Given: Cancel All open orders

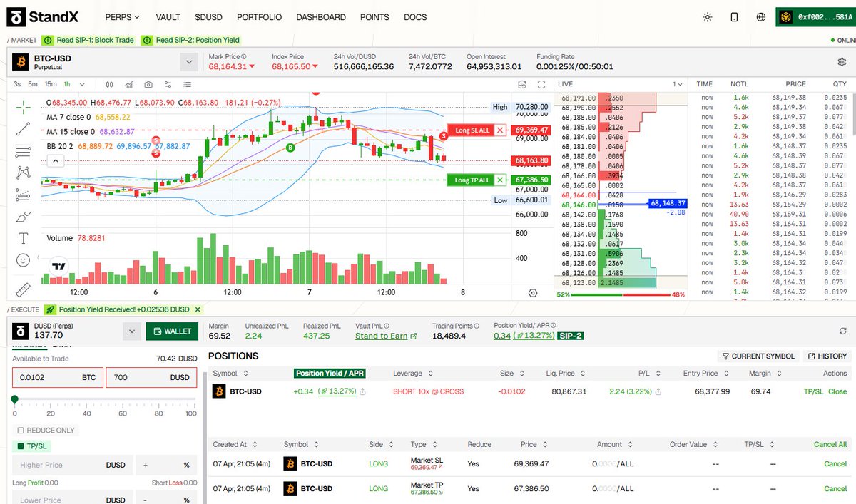Looking at the screenshot, I should pos(830,444).
